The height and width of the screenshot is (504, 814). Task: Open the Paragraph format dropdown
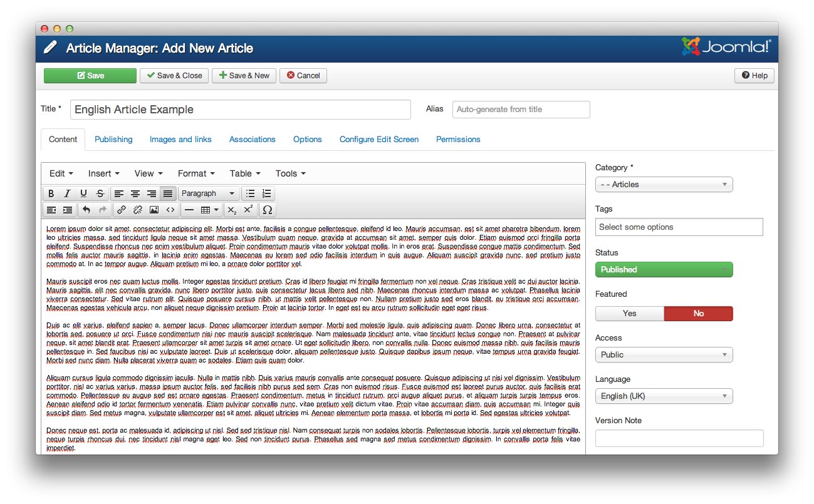point(209,193)
